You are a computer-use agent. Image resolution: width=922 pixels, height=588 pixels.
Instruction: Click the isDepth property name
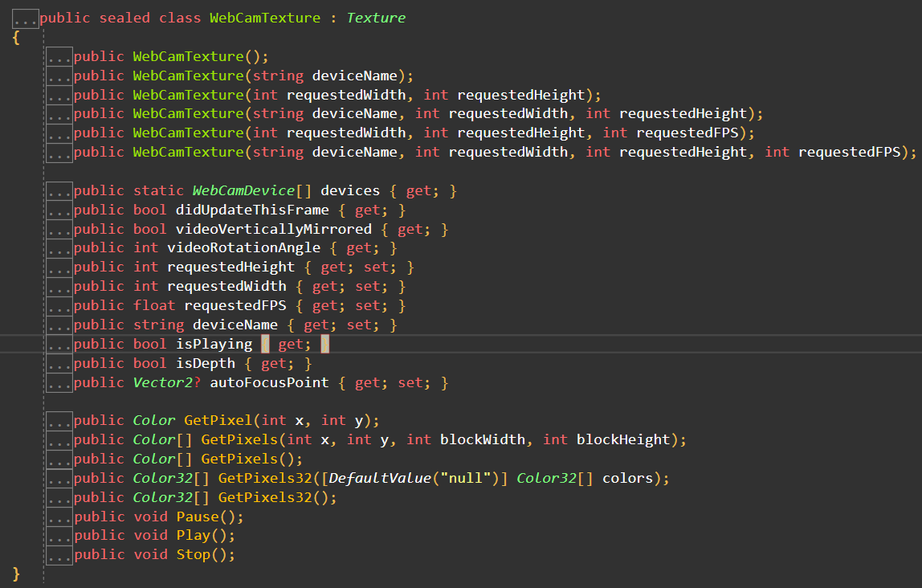point(206,363)
